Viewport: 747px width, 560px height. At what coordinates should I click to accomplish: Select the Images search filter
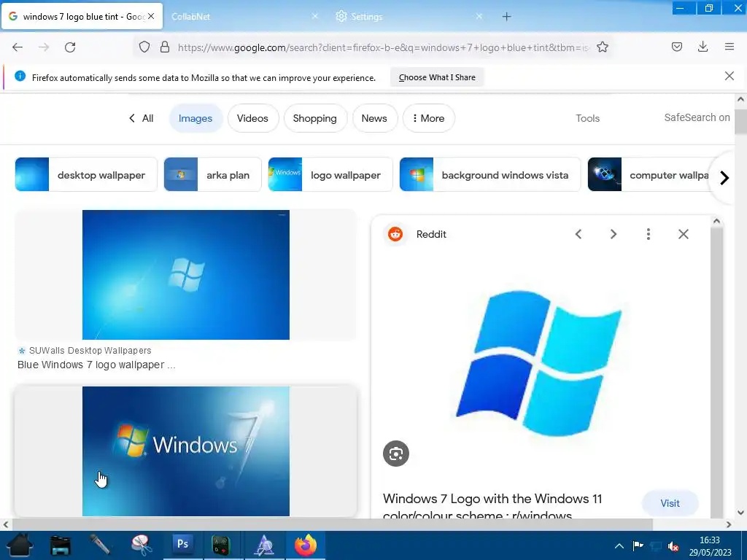196,118
